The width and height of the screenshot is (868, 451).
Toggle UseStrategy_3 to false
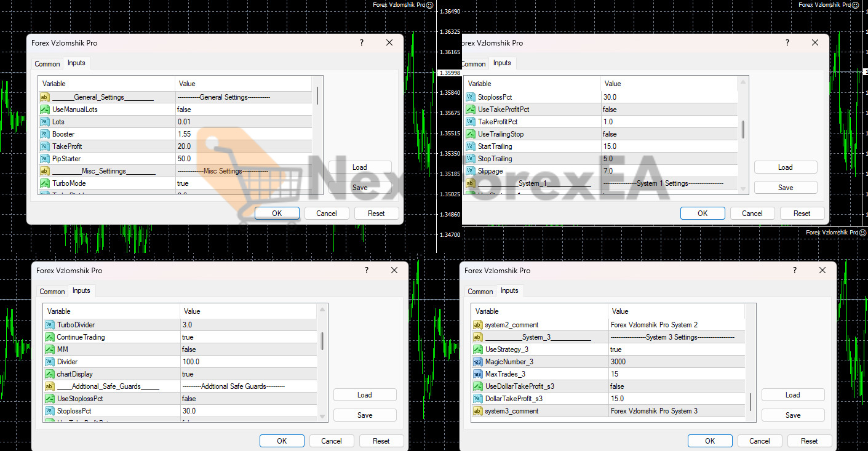tap(672, 349)
